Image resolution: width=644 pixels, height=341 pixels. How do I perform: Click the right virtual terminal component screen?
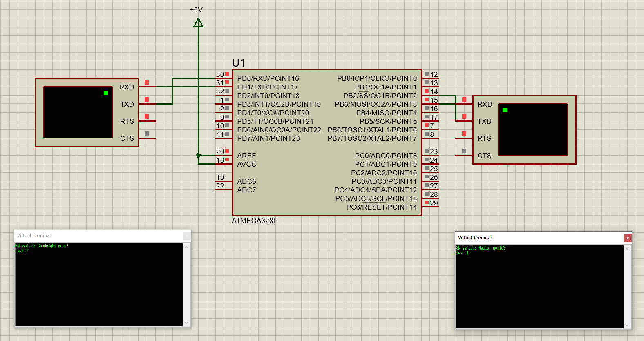532,129
